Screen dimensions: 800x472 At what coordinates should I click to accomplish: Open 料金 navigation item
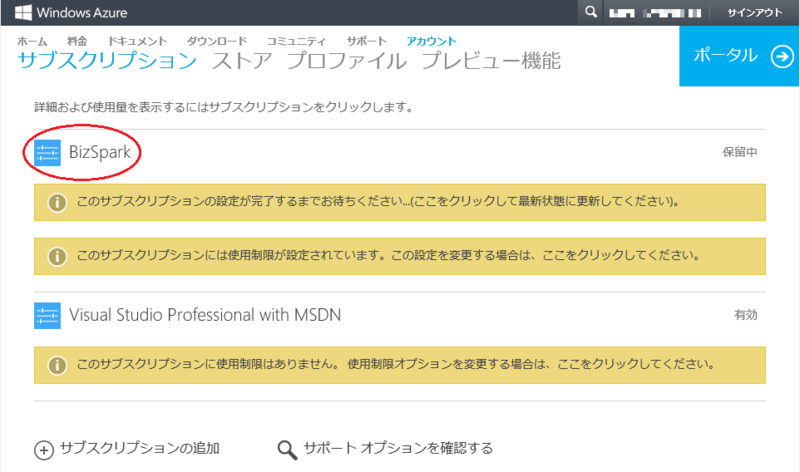[x=77, y=41]
